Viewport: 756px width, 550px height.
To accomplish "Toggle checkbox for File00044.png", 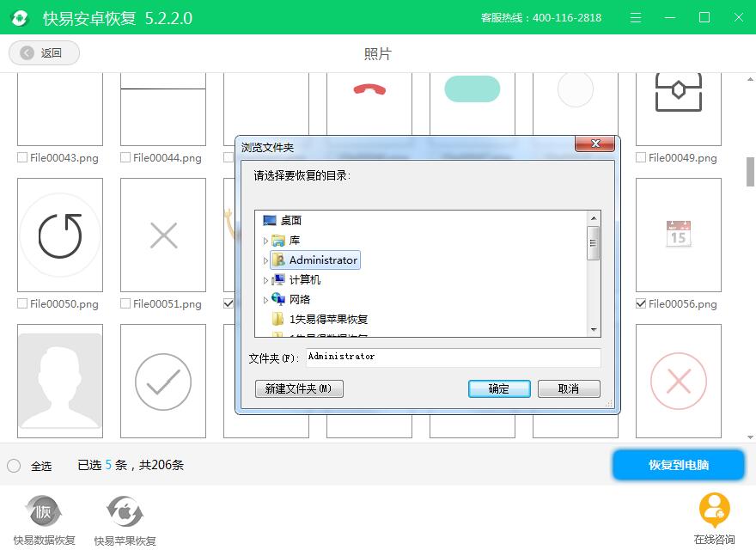I will [x=125, y=157].
